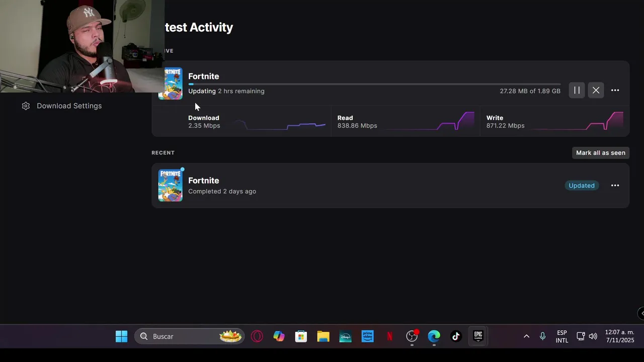Open more options for the updating Fortnite
This screenshot has height=362, width=644.
615,90
